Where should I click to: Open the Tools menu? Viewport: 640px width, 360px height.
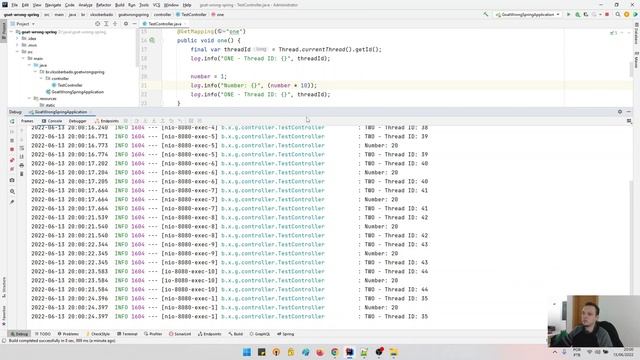pos(144,5)
